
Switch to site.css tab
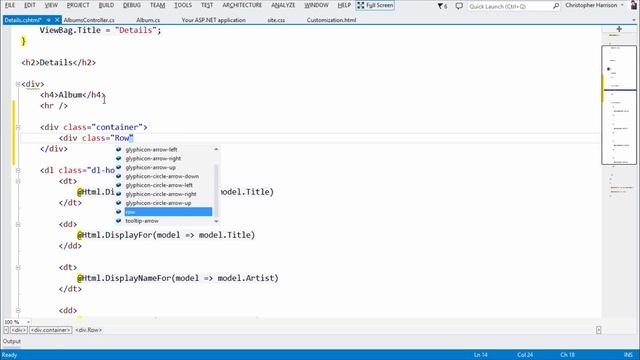coord(276,20)
